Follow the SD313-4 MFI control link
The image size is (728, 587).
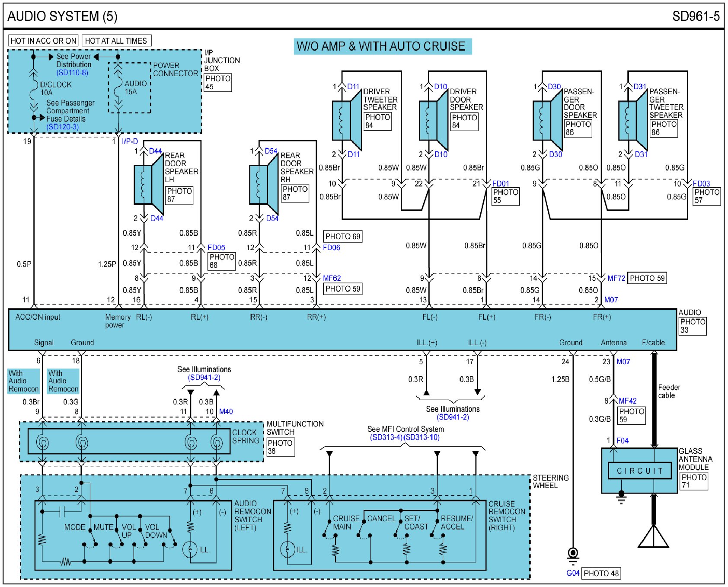pos(386,437)
